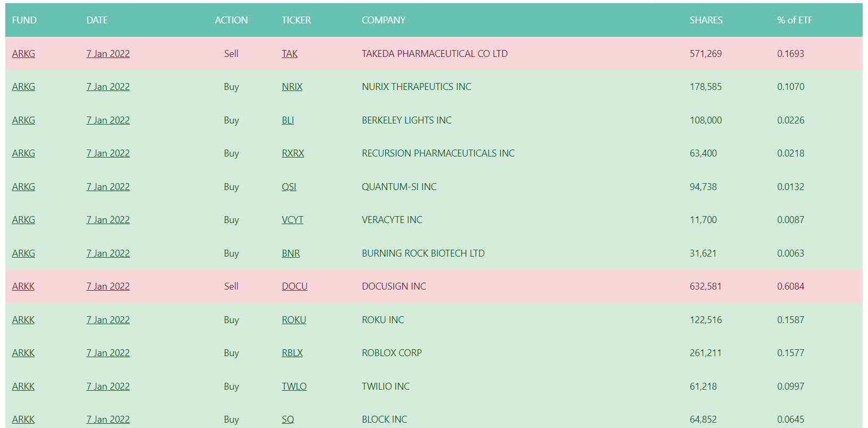Screen dimensions: 868x428
Task: Click ARKG fund link in TAK row
Action: pyautogui.click(x=23, y=54)
